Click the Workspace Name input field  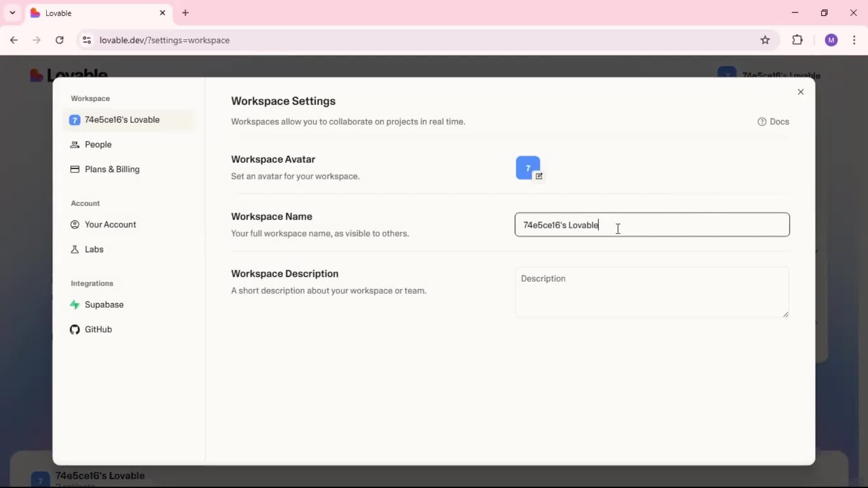pos(652,225)
